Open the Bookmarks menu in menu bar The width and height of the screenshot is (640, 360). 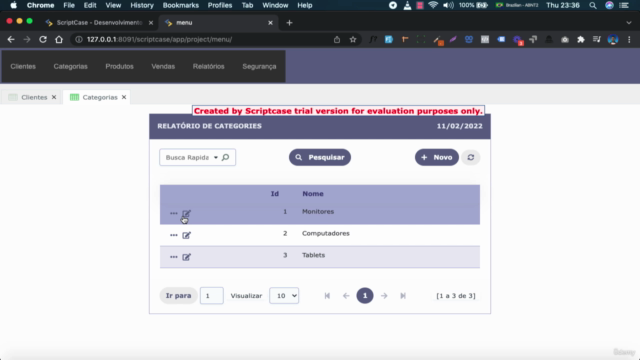click(x=181, y=5)
